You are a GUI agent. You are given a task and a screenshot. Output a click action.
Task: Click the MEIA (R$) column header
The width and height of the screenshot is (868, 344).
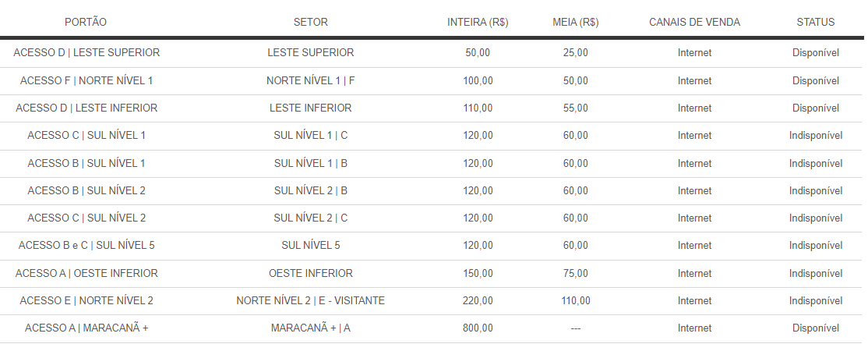[x=576, y=22]
